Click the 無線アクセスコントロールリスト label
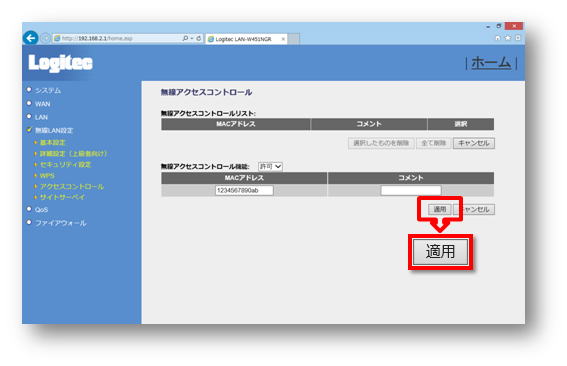This screenshot has width=567, height=366. [208, 114]
